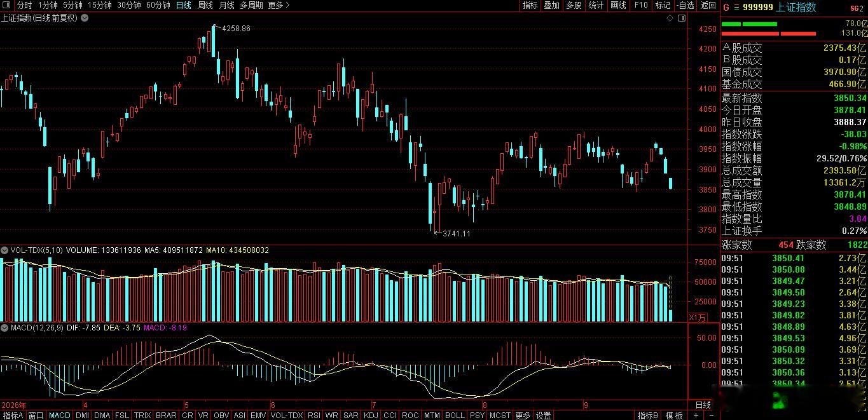The height and width of the screenshot is (420, 868).
Task: Click the -自选 button in the toolbar
Action: coord(685,5)
